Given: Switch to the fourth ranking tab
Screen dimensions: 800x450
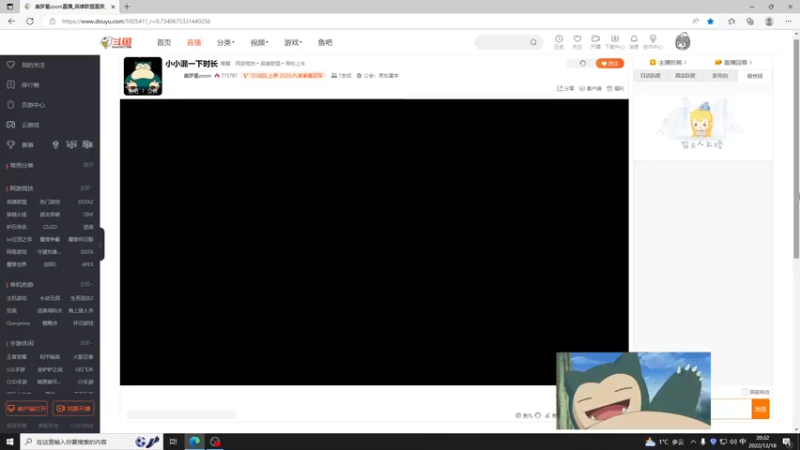Looking at the screenshot, I should pos(755,76).
